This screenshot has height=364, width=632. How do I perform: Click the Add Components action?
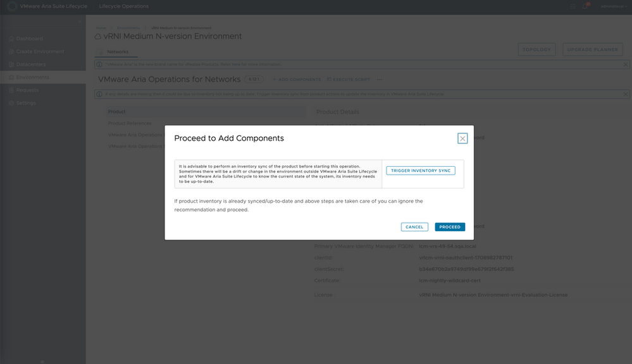click(x=297, y=80)
